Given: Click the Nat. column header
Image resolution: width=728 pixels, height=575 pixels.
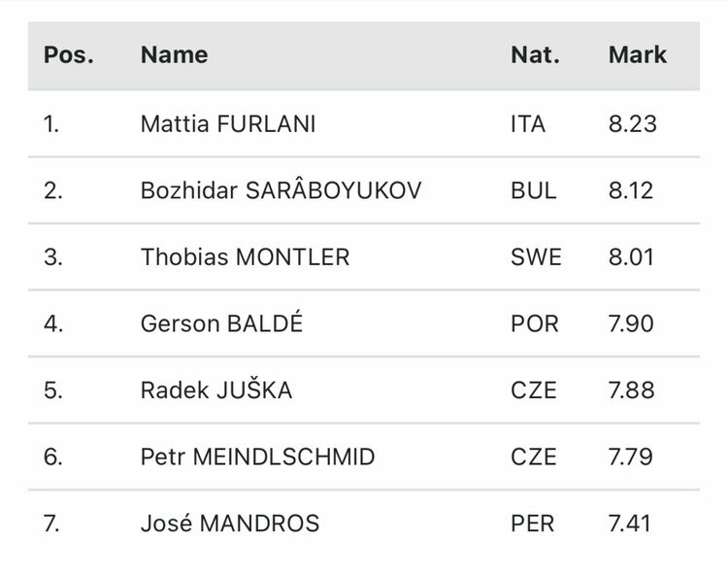Looking at the screenshot, I should [x=535, y=54].
